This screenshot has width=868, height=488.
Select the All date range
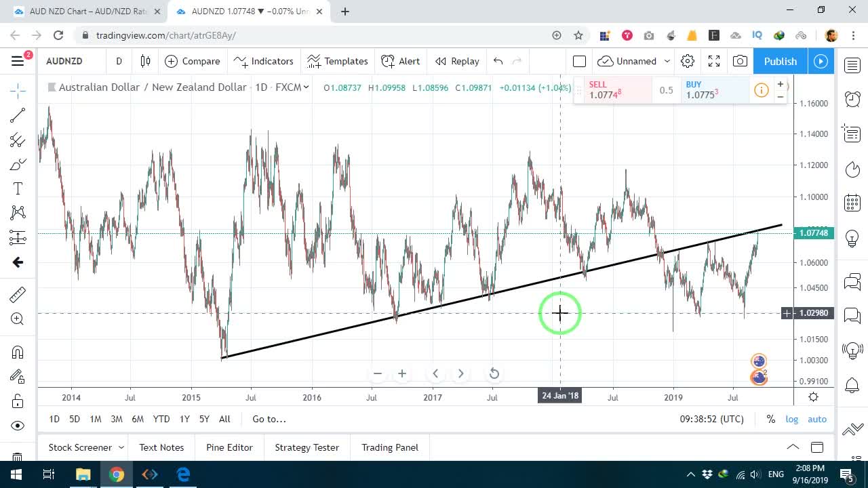coord(224,419)
